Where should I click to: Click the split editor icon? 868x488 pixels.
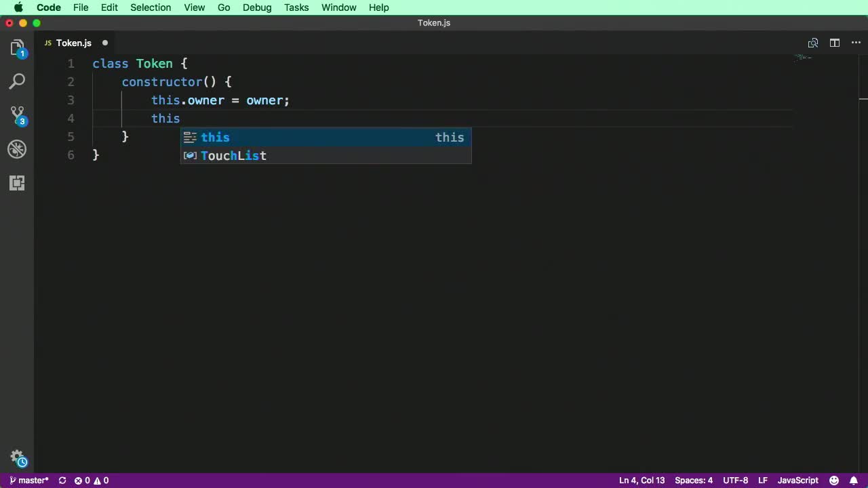coord(835,43)
